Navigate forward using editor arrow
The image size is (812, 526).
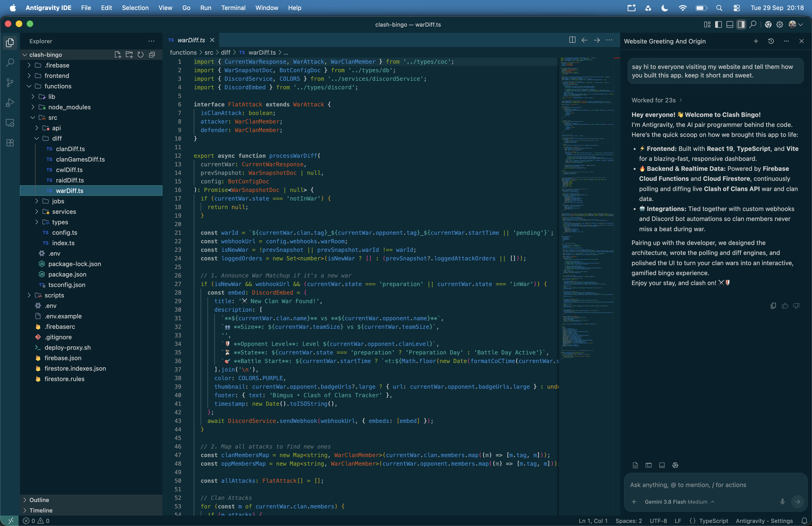(597, 40)
